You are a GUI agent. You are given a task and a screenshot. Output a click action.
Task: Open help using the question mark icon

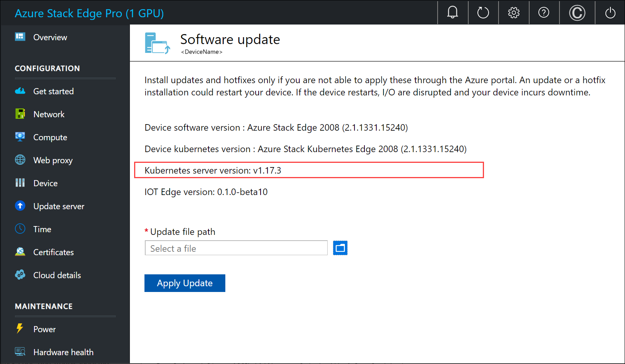[544, 12]
